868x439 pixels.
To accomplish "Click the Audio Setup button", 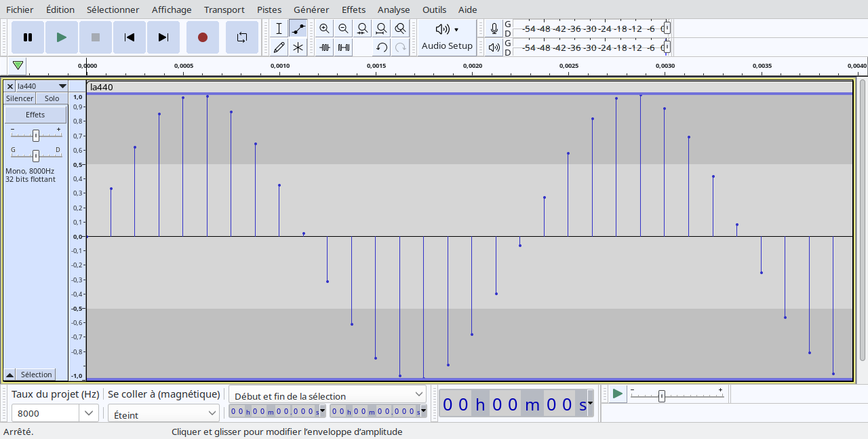I will click(447, 37).
